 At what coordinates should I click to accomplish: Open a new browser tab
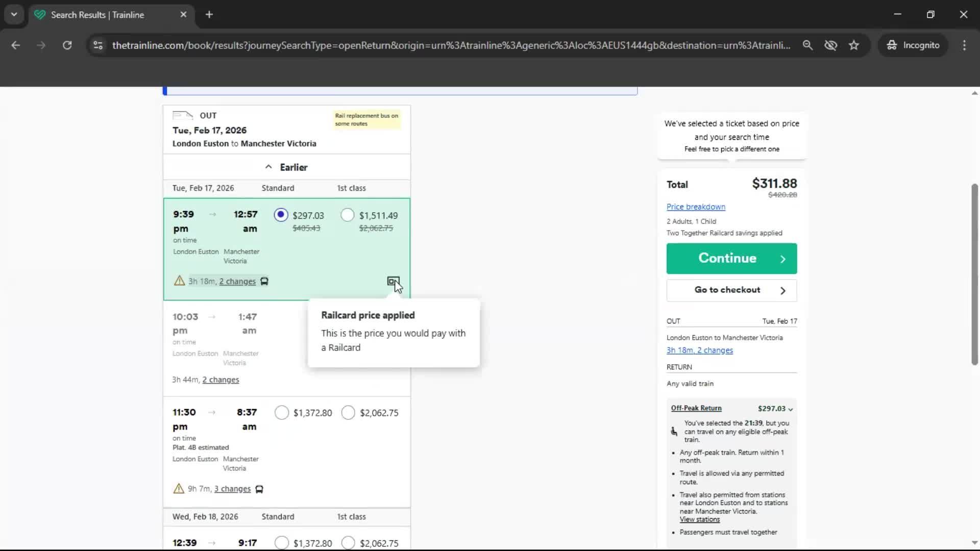click(209, 15)
